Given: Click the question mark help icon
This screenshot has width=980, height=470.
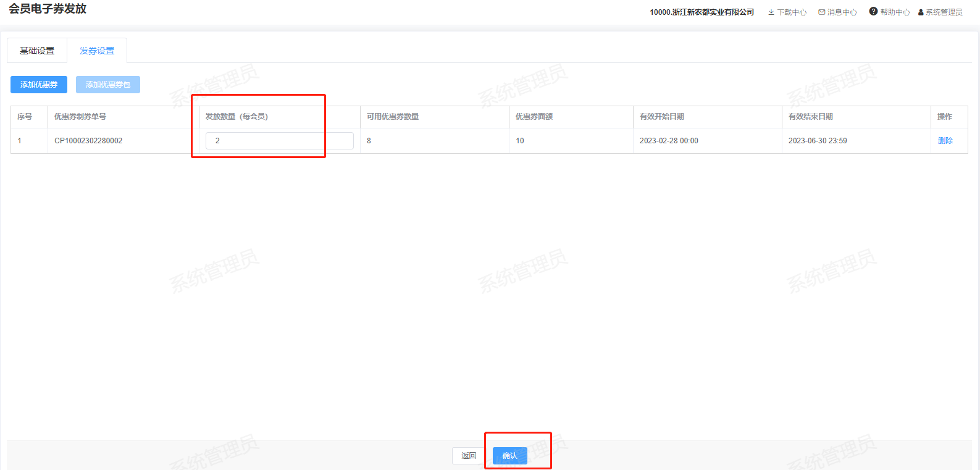Looking at the screenshot, I should click(x=873, y=11).
